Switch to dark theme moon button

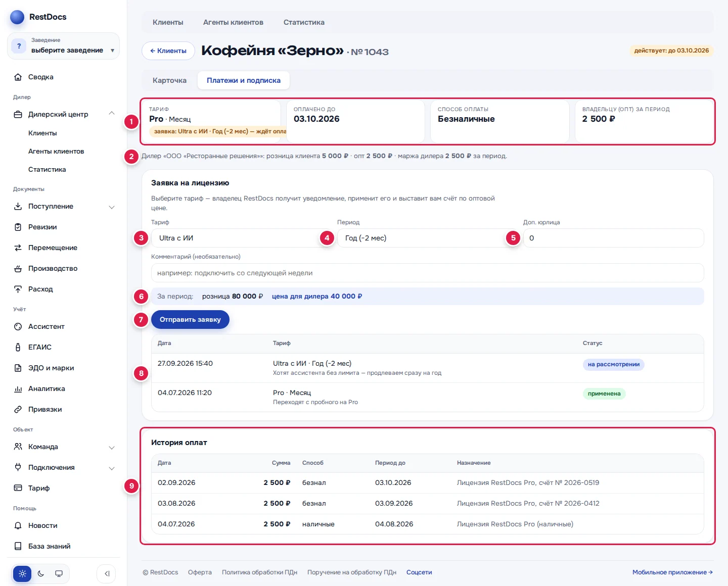coord(41,574)
